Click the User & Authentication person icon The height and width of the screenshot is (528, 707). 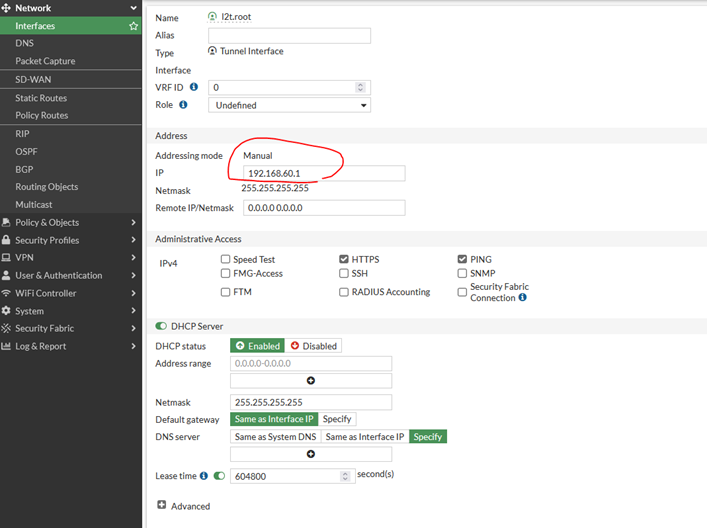click(6, 275)
